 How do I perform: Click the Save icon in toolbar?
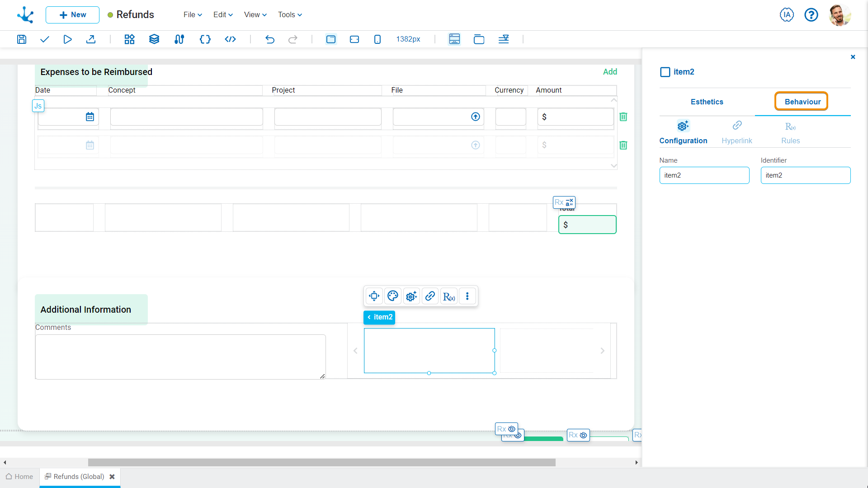[21, 39]
